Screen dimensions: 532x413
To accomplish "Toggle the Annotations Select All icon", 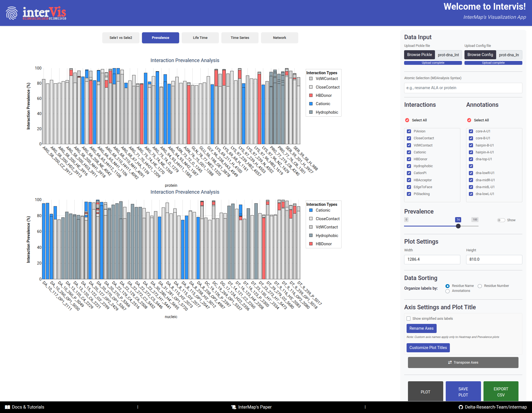I will [x=469, y=120].
